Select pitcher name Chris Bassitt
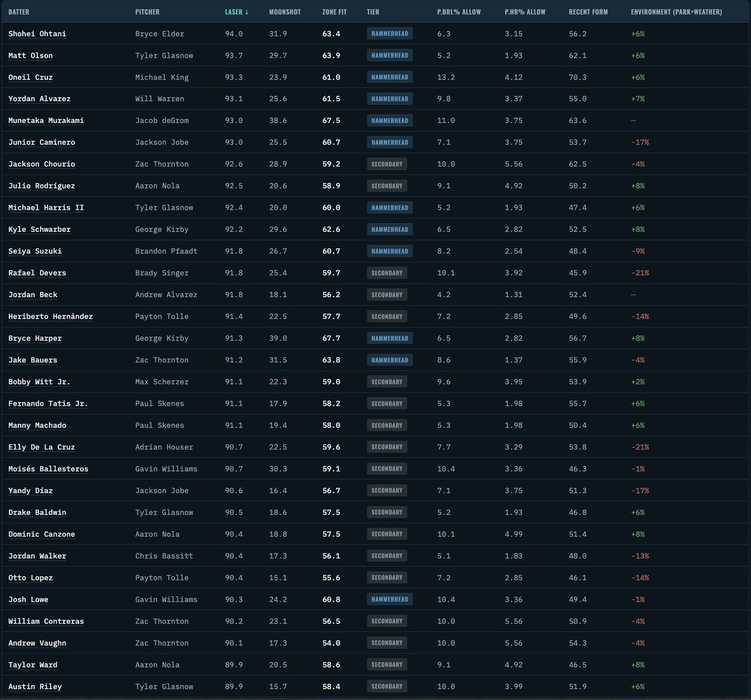This screenshot has height=700, width=751. 164,556
